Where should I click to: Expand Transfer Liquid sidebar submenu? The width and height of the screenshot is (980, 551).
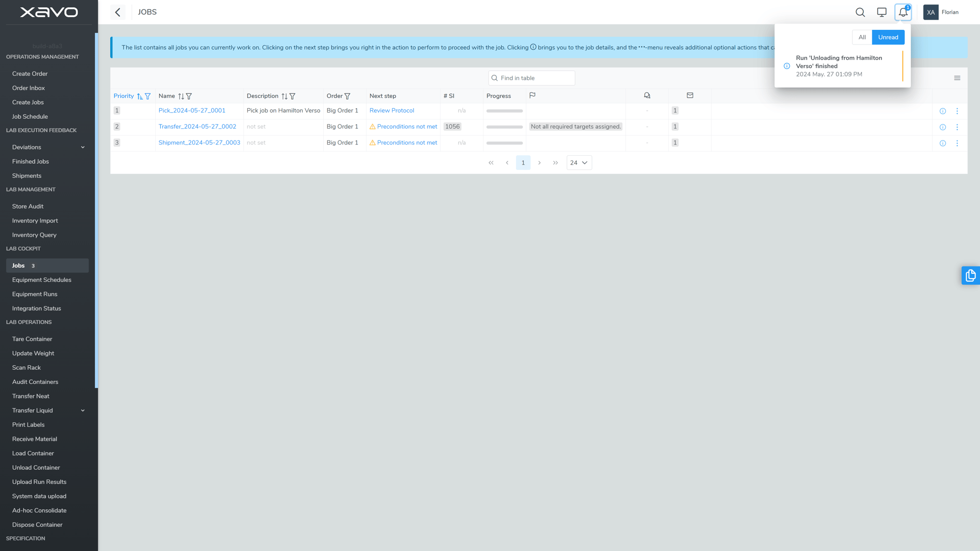click(x=83, y=410)
